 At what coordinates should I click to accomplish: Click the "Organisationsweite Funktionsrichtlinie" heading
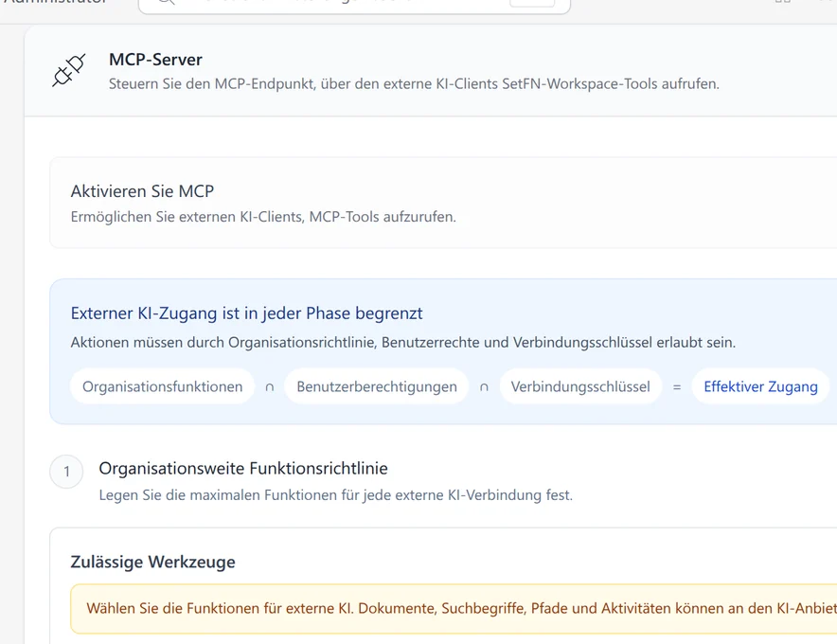tap(243, 468)
